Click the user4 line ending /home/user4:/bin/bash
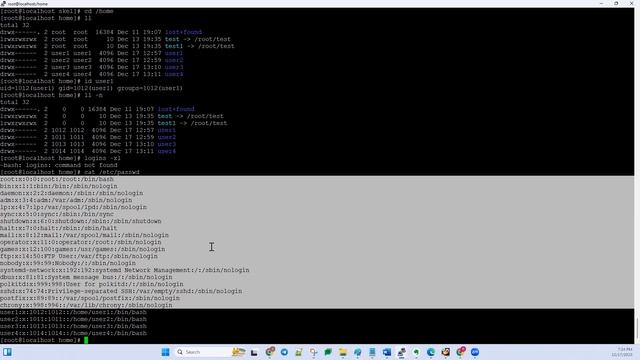The image size is (640, 360). click(73, 333)
